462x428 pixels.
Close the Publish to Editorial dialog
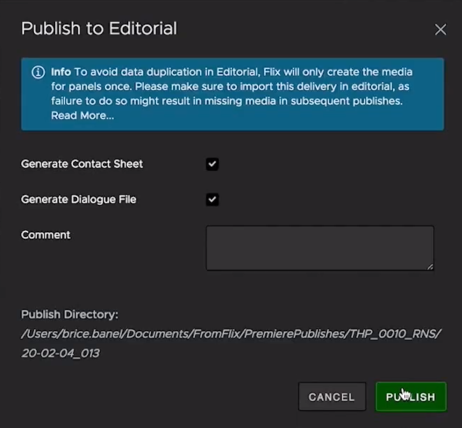click(x=440, y=30)
